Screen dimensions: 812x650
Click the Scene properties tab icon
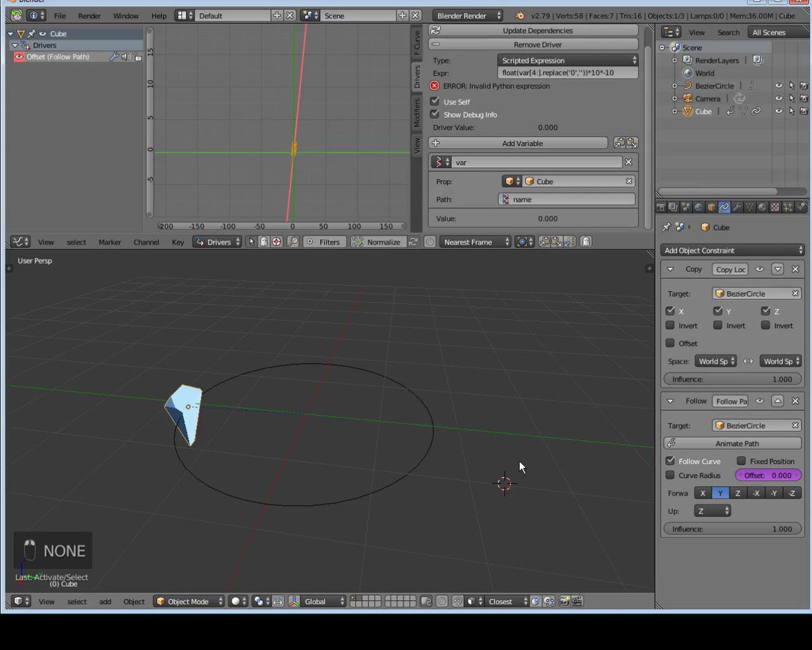(x=685, y=208)
